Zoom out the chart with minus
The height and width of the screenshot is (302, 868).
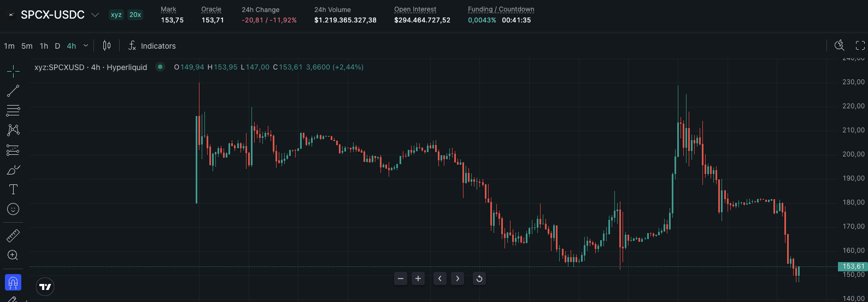coord(401,278)
